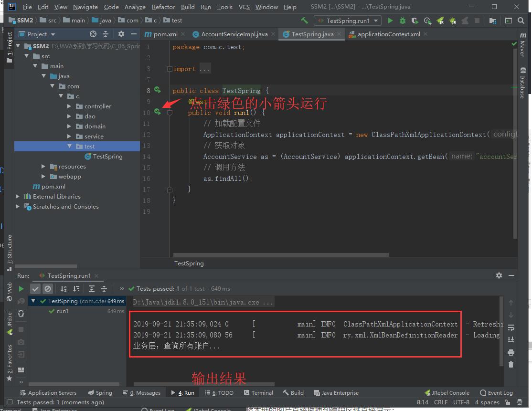The image size is (532, 411).
Task: Run TestSpring.run1 with the green Run arrow
Action: (390, 21)
